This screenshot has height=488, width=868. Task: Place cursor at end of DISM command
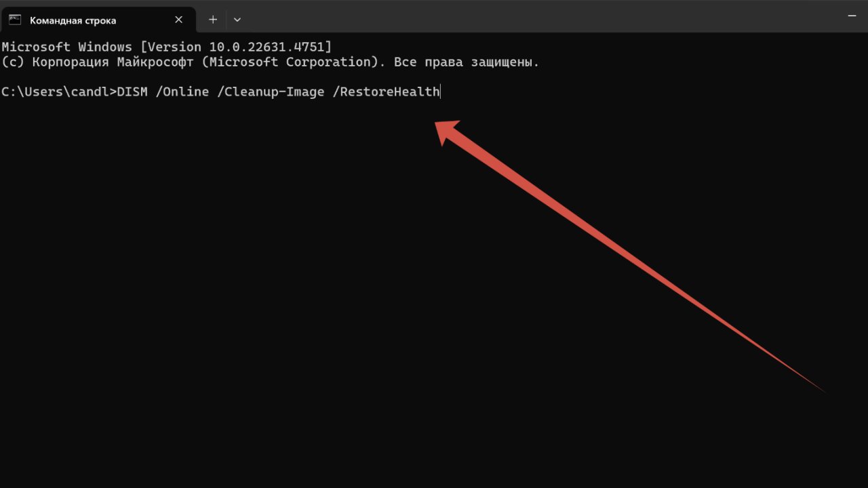tap(441, 91)
